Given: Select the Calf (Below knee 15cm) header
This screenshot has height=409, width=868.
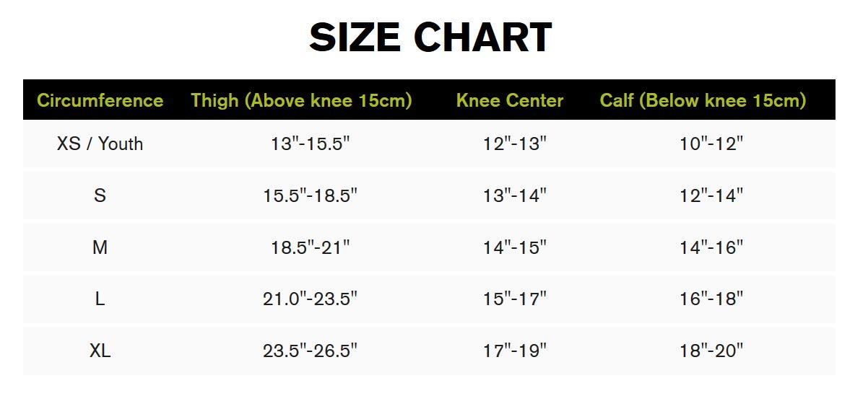Looking at the screenshot, I should (703, 100).
